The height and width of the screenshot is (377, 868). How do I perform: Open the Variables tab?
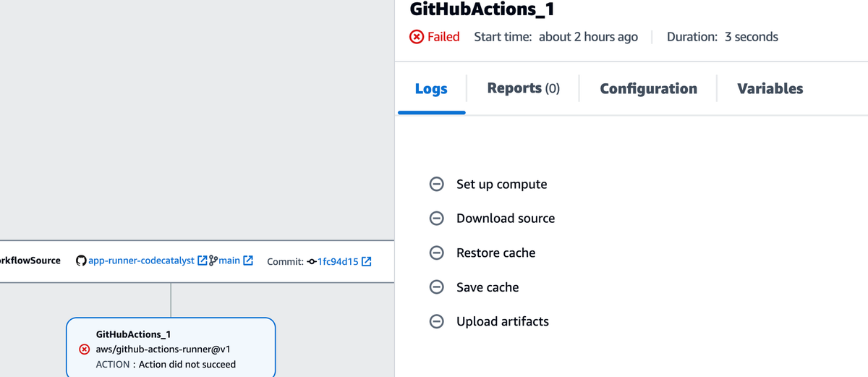(770, 89)
